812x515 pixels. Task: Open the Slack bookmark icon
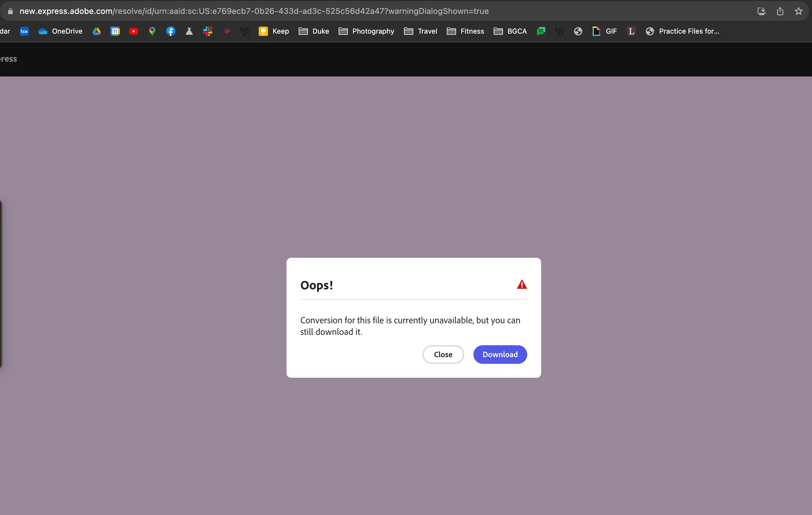[x=208, y=31]
